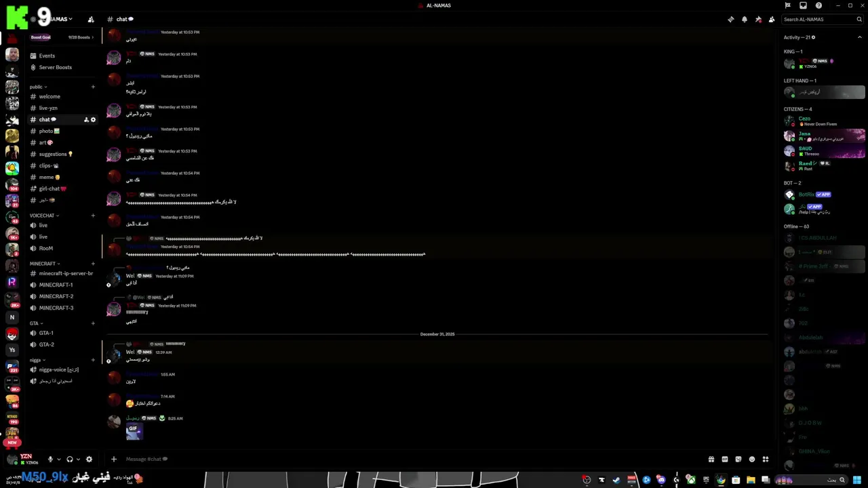Open chat channel settings gear icon
The width and height of the screenshot is (868, 488).
[94, 119]
